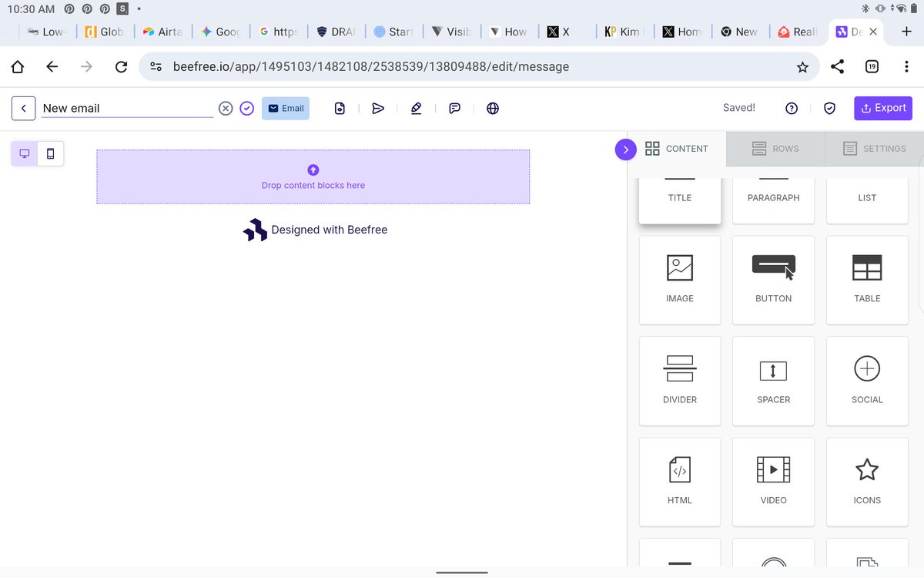Switch to the Kim browser tab

click(x=624, y=32)
